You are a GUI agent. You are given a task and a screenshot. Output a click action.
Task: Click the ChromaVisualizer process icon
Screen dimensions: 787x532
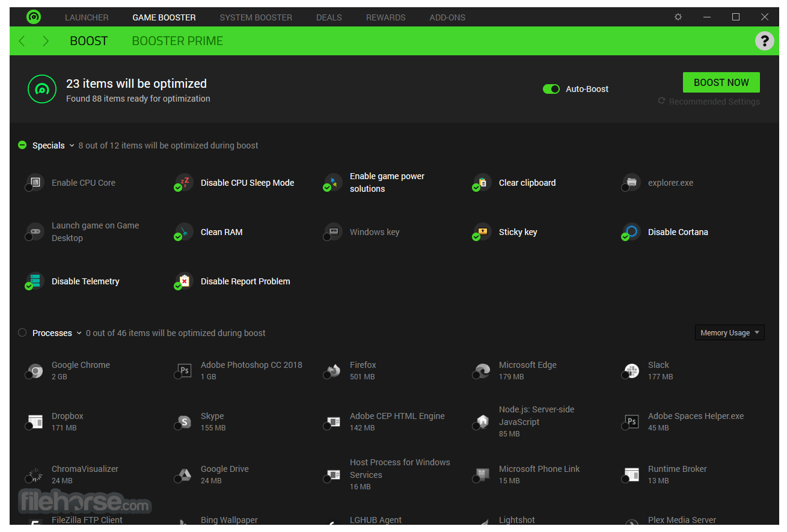pos(35,474)
